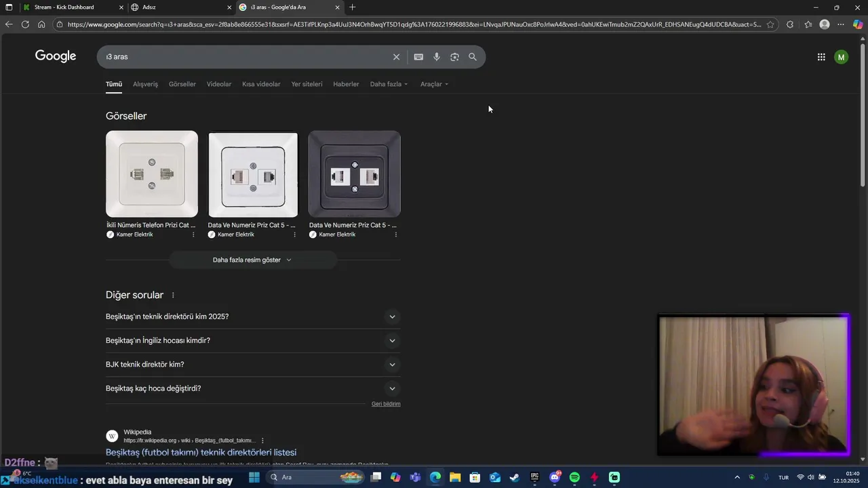868x488 pixels.
Task: Open the Araçlar dropdown
Action: pyautogui.click(x=434, y=84)
